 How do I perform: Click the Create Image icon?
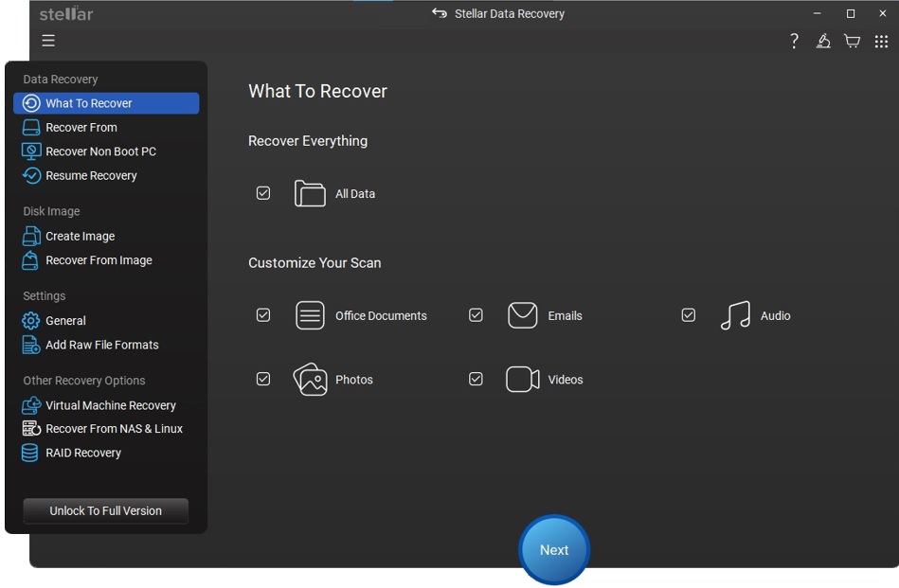tap(31, 236)
